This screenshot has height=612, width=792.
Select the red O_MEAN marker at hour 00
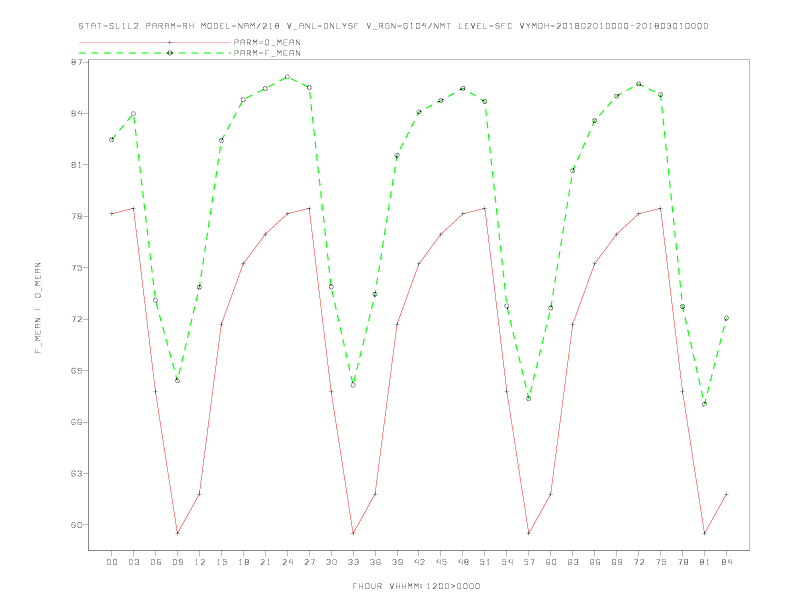112,214
